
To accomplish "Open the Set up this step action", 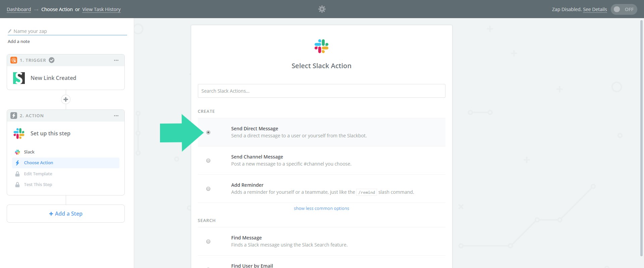I will [x=66, y=133].
